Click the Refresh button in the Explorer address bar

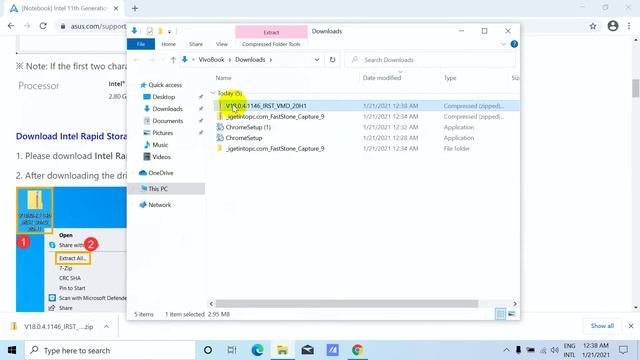tap(332, 60)
